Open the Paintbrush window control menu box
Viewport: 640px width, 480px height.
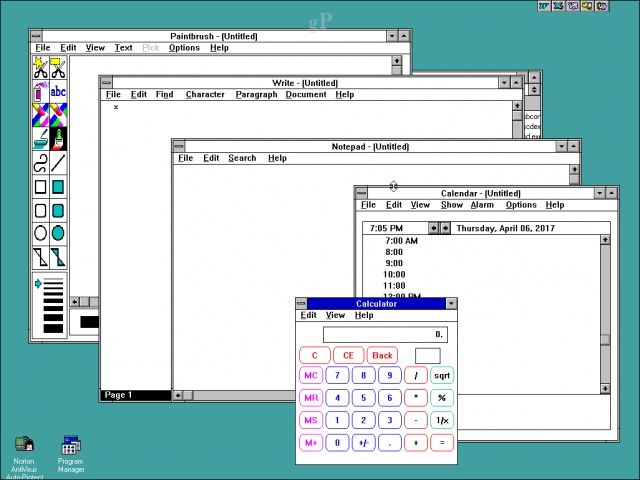click(36, 36)
